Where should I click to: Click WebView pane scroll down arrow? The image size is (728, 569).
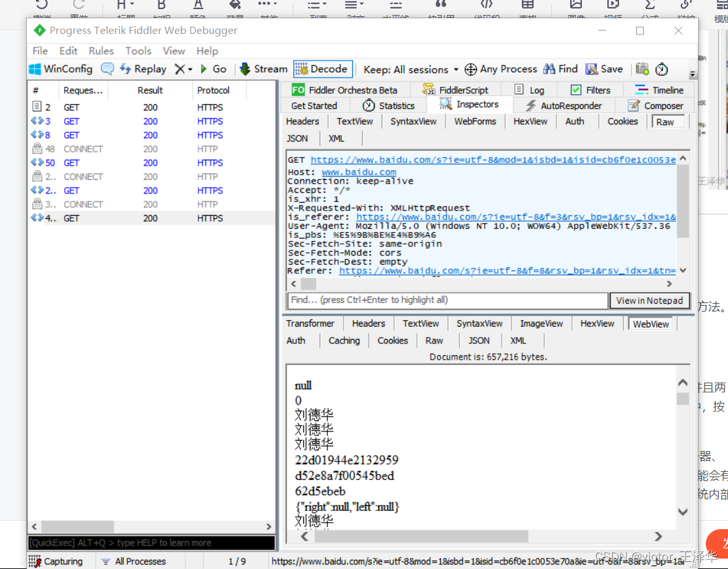pos(682,512)
